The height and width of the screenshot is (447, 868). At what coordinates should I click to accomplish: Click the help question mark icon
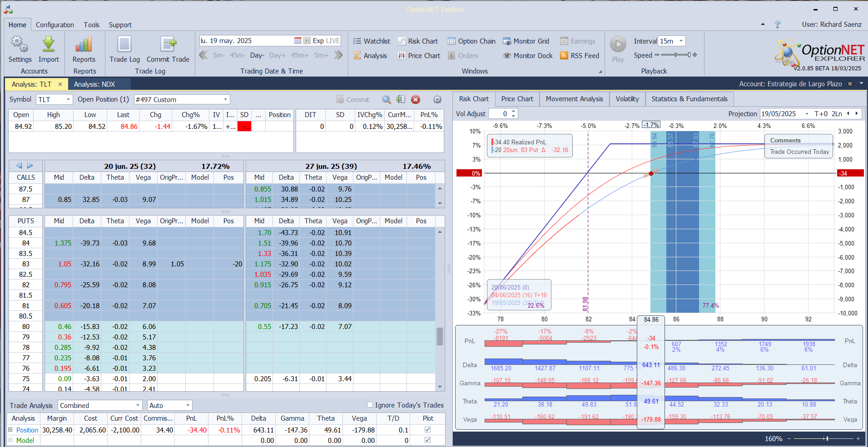pos(778,24)
